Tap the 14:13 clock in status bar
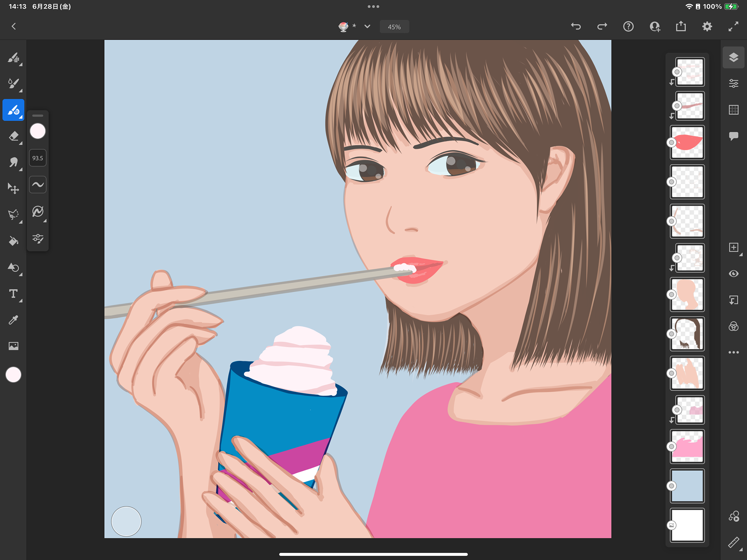The height and width of the screenshot is (560, 747). pos(18,7)
